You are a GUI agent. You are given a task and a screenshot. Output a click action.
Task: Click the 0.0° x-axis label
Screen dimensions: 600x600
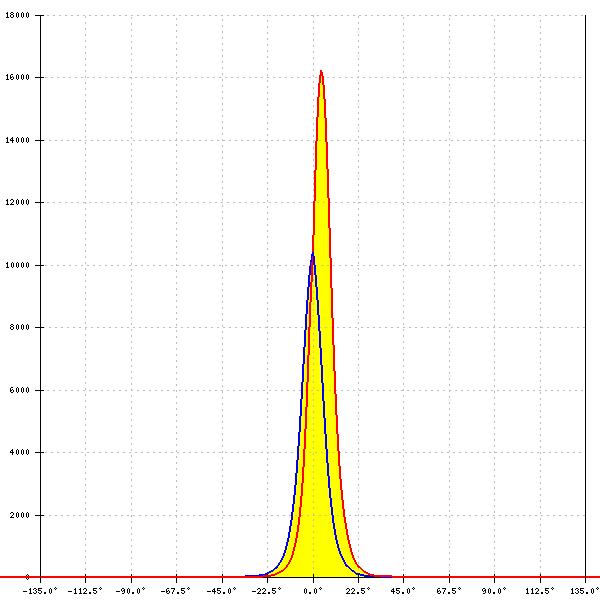[313, 591]
